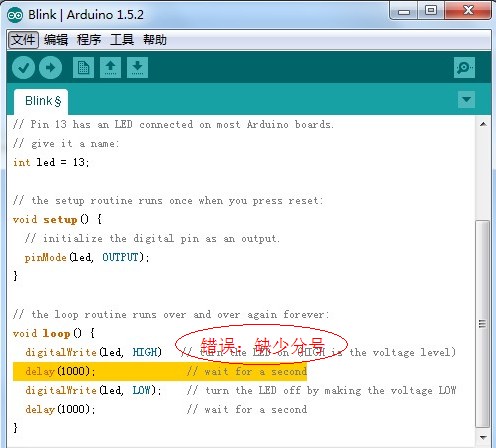The height and width of the screenshot is (448, 496).
Task: Click the comment '// Pin 13 has an LED'
Action: click(x=173, y=125)
